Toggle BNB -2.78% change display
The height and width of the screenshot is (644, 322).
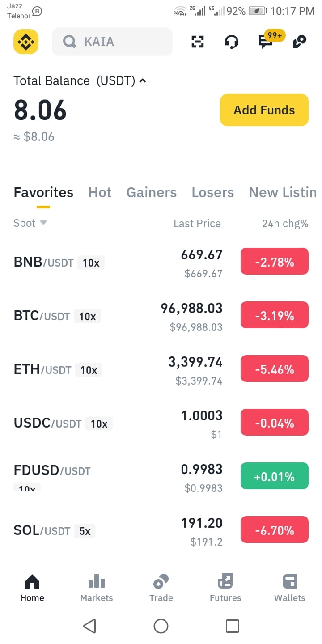point(275,262)
